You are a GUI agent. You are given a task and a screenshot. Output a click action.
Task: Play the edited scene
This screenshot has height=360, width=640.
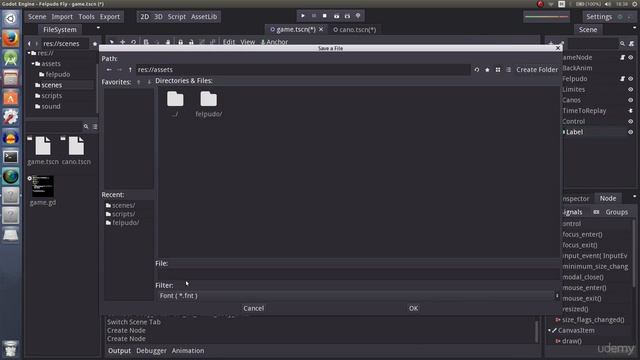coord(336,16)
